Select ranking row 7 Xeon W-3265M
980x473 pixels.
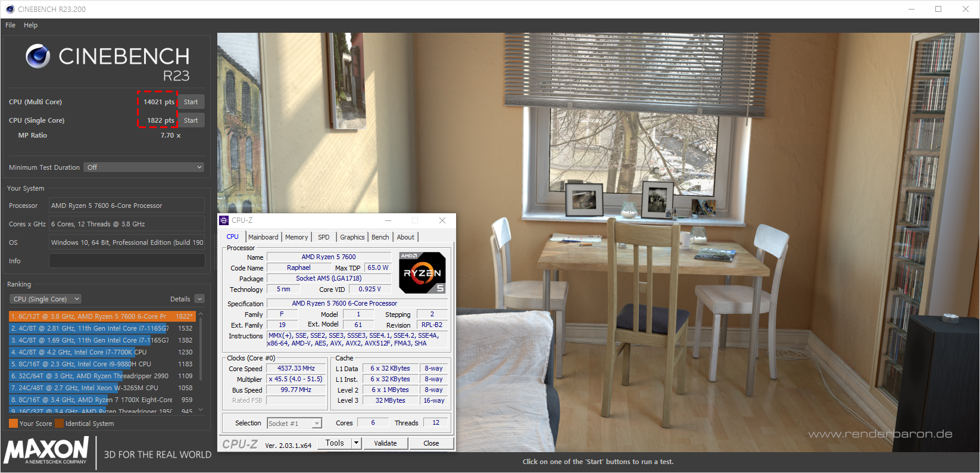(102, 388)
